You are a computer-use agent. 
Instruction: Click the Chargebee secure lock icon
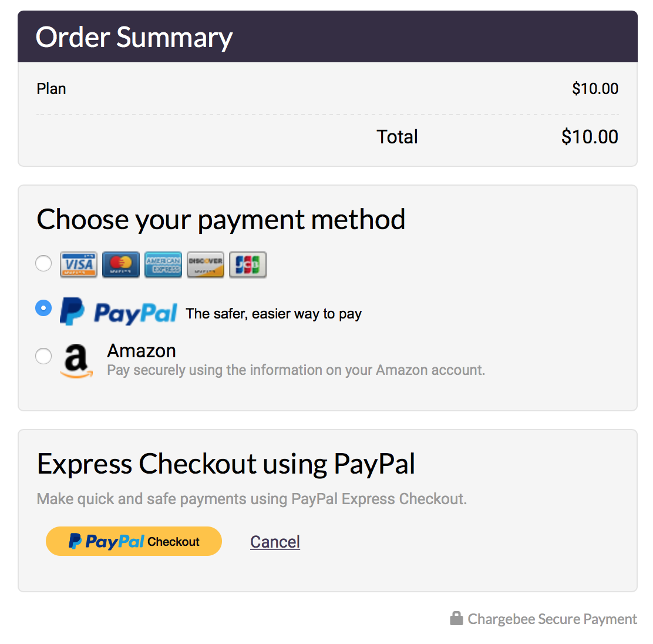point(456,618)
